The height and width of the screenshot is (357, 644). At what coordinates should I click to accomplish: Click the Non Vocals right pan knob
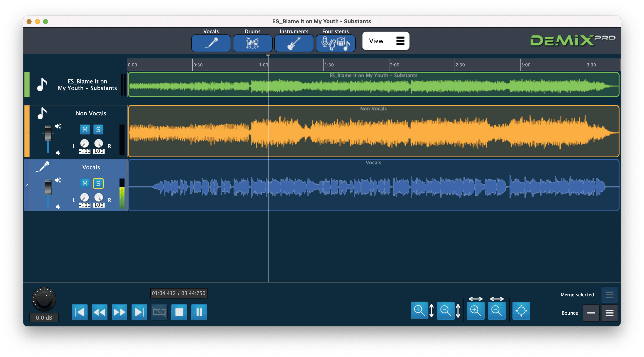(99, 143)
